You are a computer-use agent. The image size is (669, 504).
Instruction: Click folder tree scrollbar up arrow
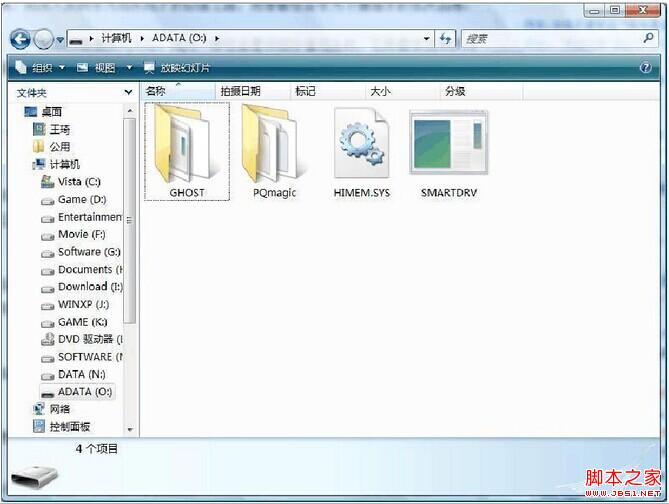(130, 111)
